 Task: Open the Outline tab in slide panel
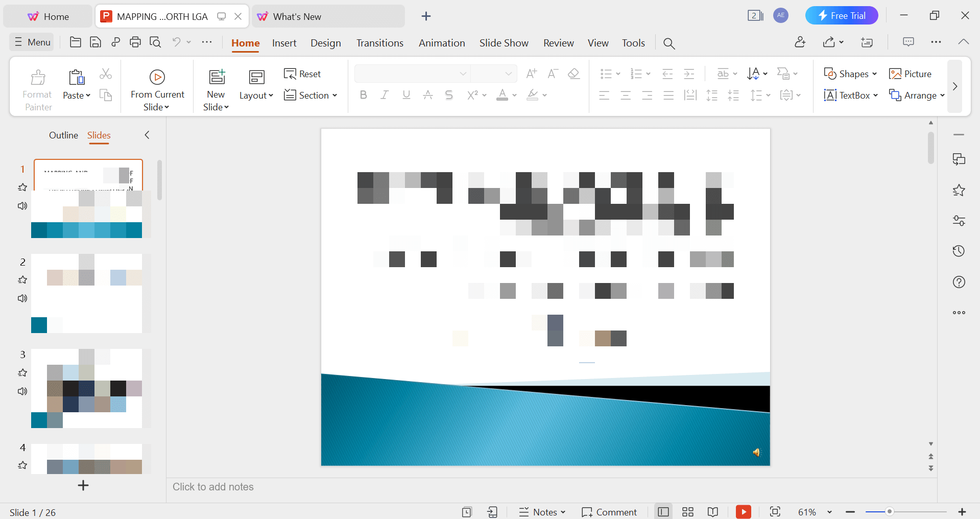(x=63, y=135)
